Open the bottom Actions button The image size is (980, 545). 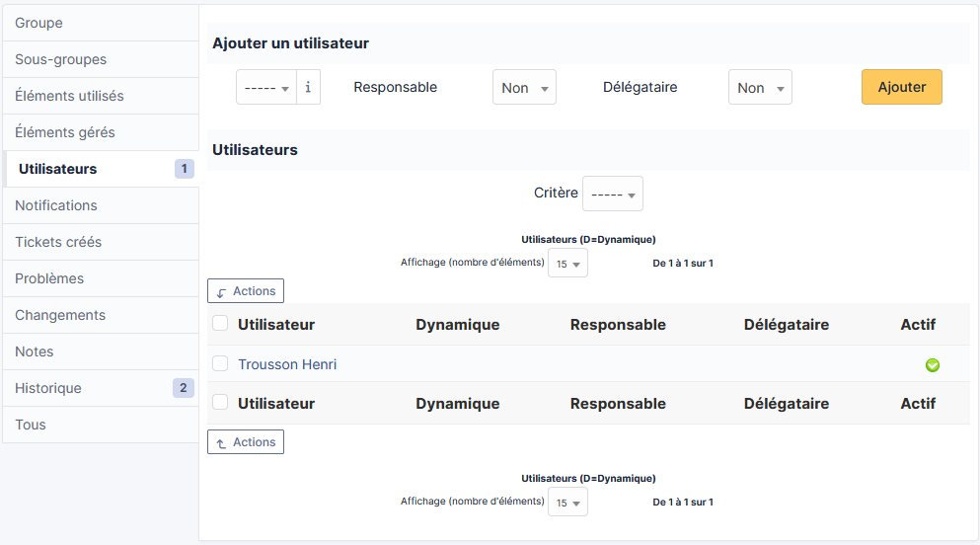[246, 442]
